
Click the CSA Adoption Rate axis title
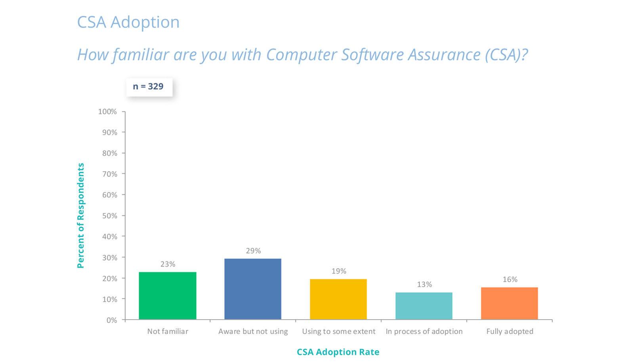click(338, 352)
